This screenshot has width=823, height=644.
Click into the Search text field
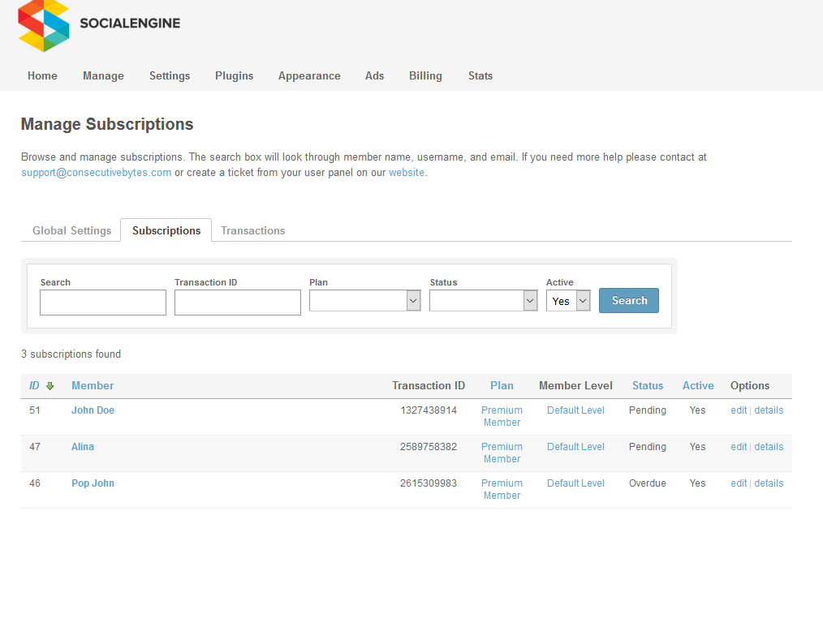pos(103,303)
